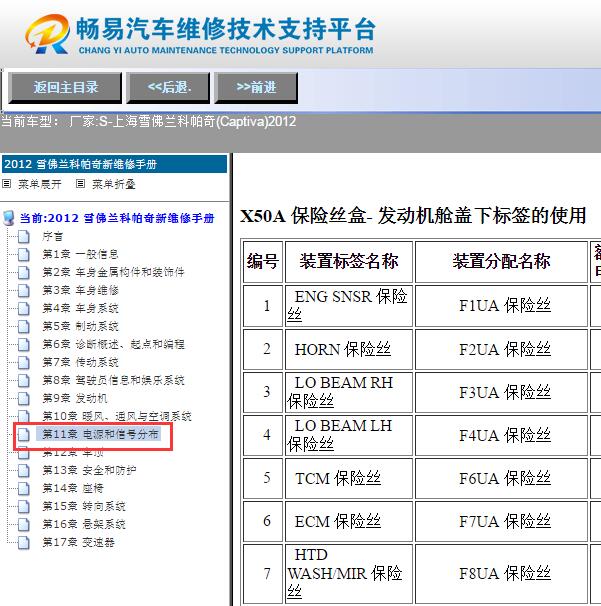
Task: Click the F2UA 保险丝 cell
Action: tap(501, 349)
